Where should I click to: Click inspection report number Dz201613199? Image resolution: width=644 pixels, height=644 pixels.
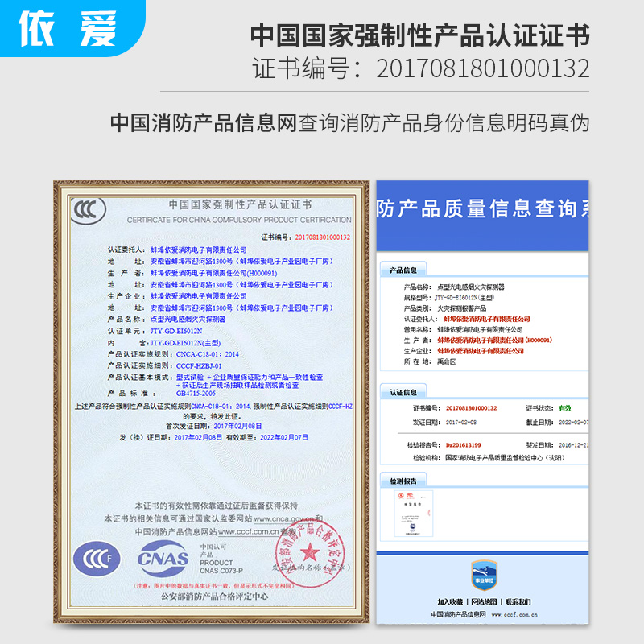coord(464,445)
